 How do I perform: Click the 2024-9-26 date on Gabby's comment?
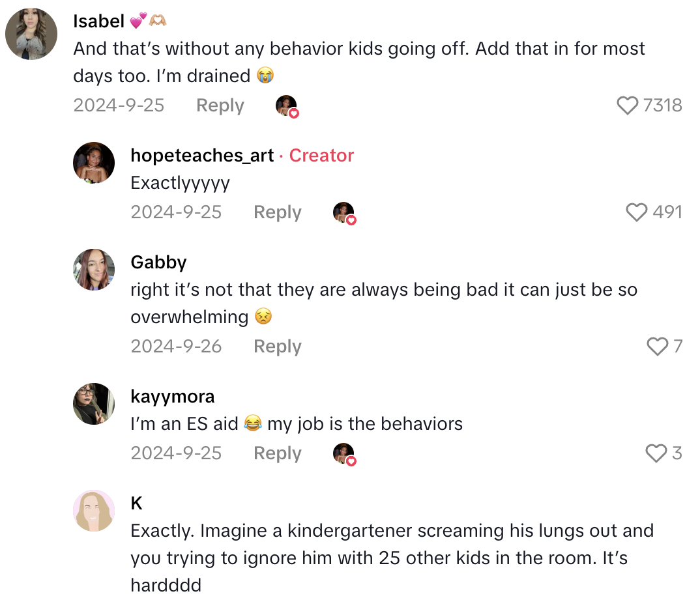(176, 347)
